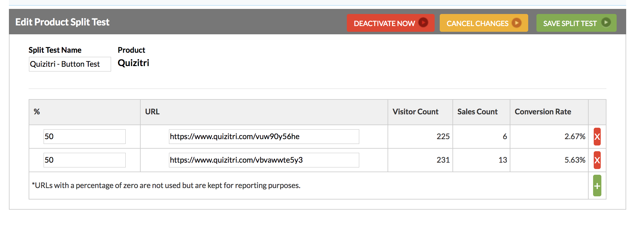The height and width of the screenshot is (230, 644).
Task: Click the 231 visitor count cell
Action: click(x=443, y=160)
